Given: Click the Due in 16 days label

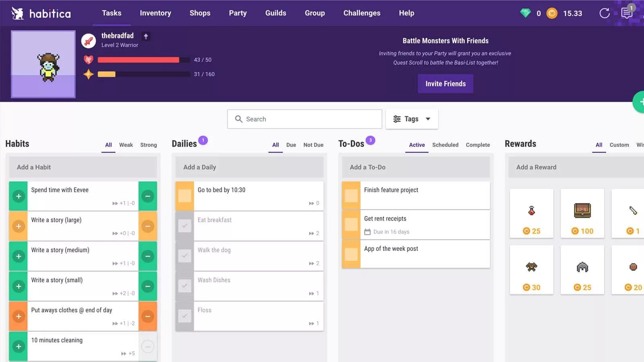Looking at the screenshot, I should 391,232.
